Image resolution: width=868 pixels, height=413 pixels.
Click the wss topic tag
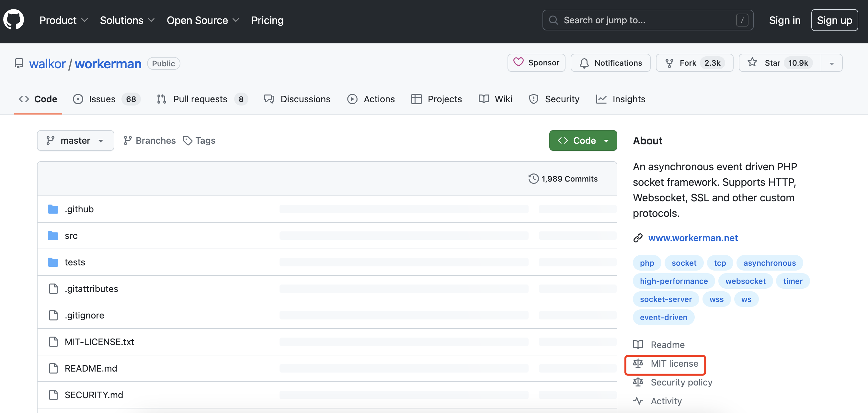(x=716, y=299)
